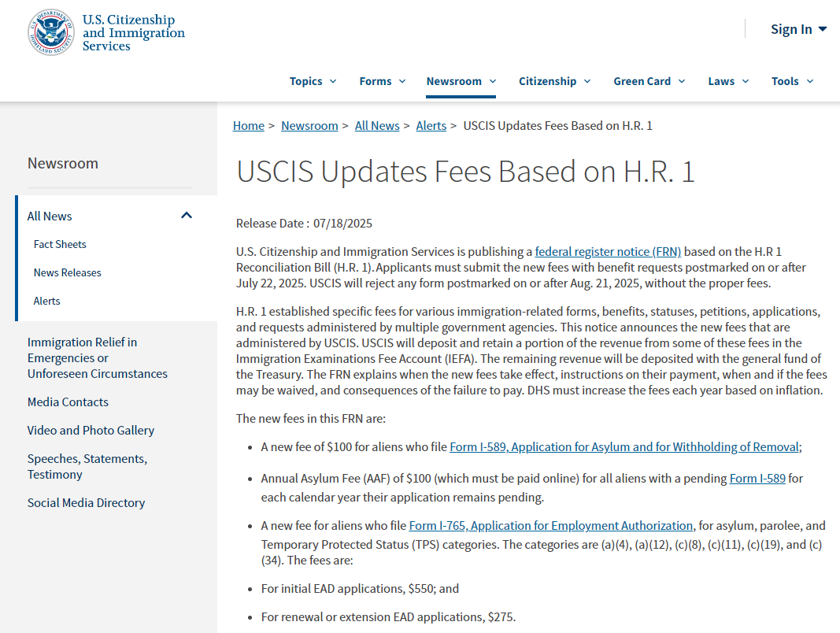
Task: Select News Releases in the sidebar
Action: point(67,272)
